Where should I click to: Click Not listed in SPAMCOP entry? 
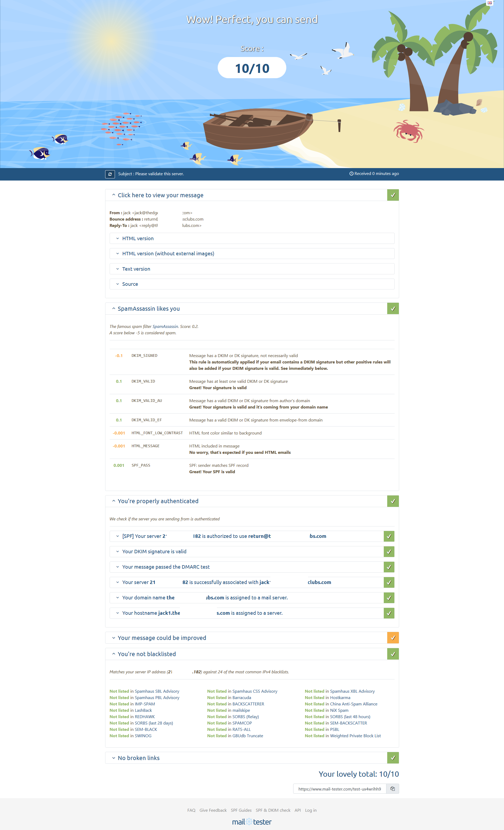(x=229, y=723)
